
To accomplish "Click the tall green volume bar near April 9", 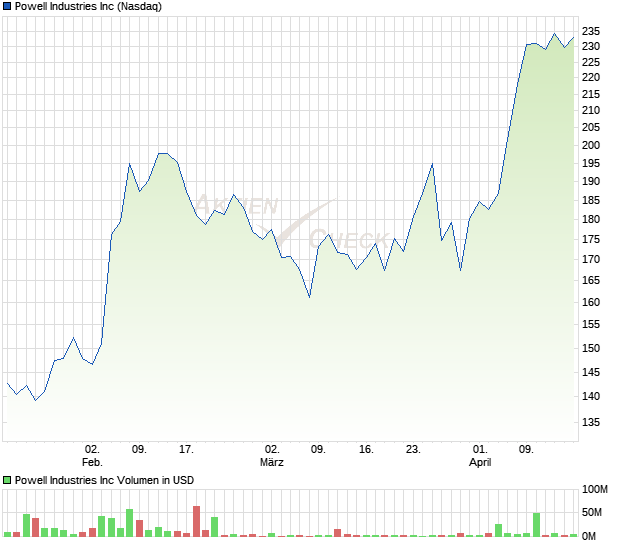I will pyautogui.click(x=536, y=525).
